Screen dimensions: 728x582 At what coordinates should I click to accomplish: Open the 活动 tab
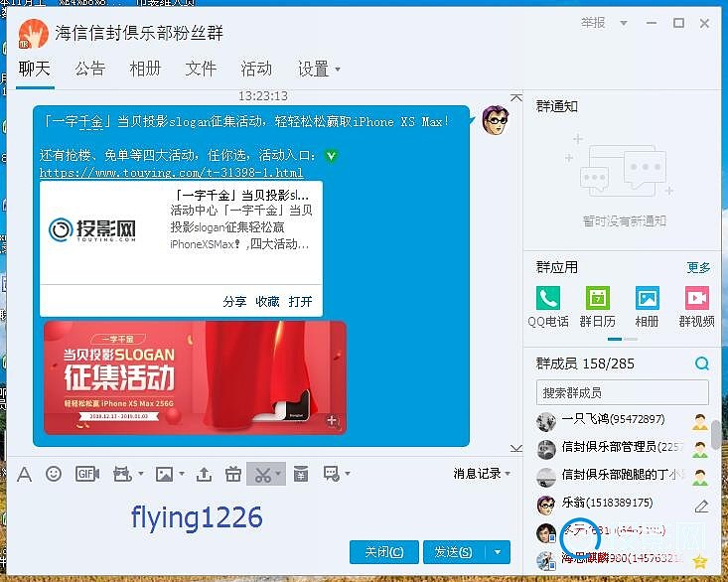point(256,70)
